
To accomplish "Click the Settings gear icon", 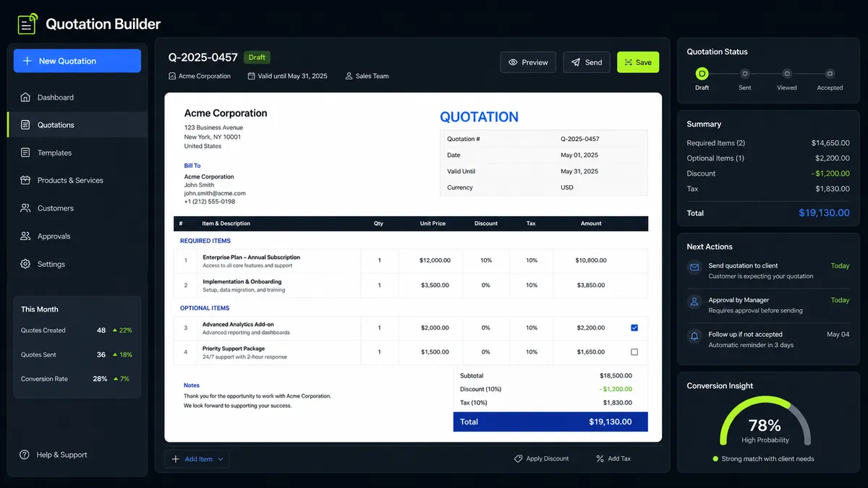I will [x=25, y=264].
